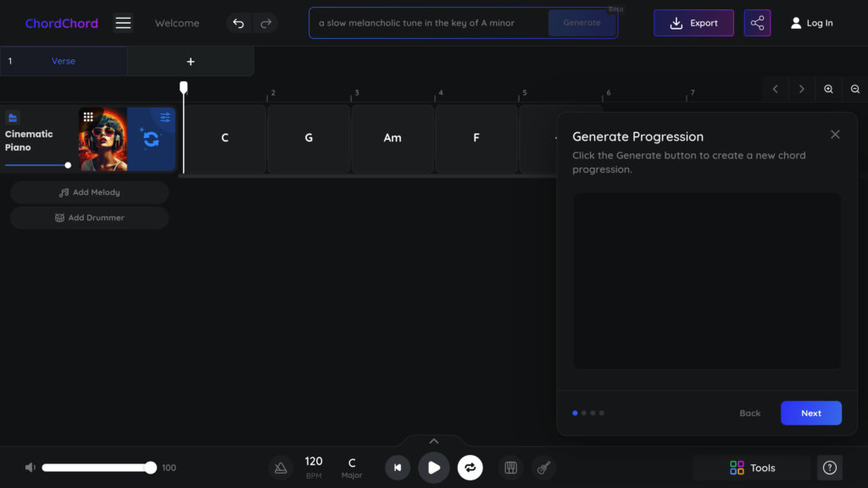The image size is (868, 488).
Task: Click the undo arrow icon
Action: [x=238, y=23]
